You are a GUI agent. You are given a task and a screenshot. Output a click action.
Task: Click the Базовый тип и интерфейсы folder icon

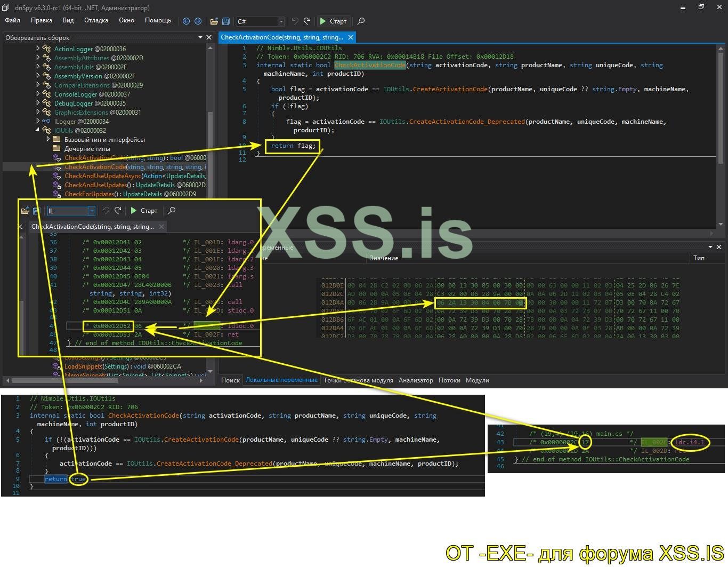pyautogui.click(x=57, y=139)
